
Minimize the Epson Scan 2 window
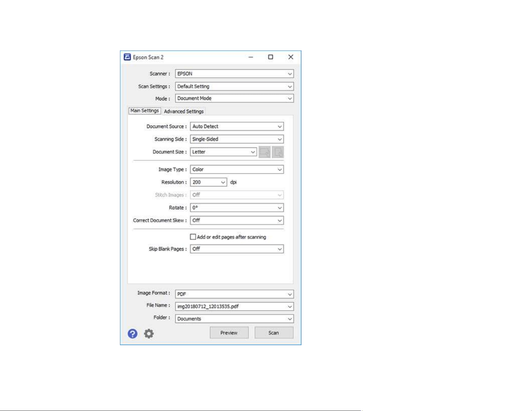(x=251, y=57)
